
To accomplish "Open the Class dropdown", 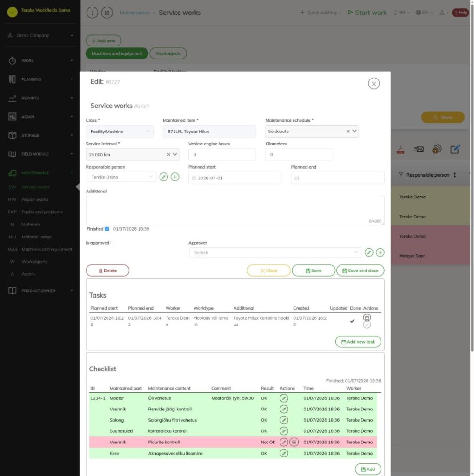I will click(x=120, y=132).
